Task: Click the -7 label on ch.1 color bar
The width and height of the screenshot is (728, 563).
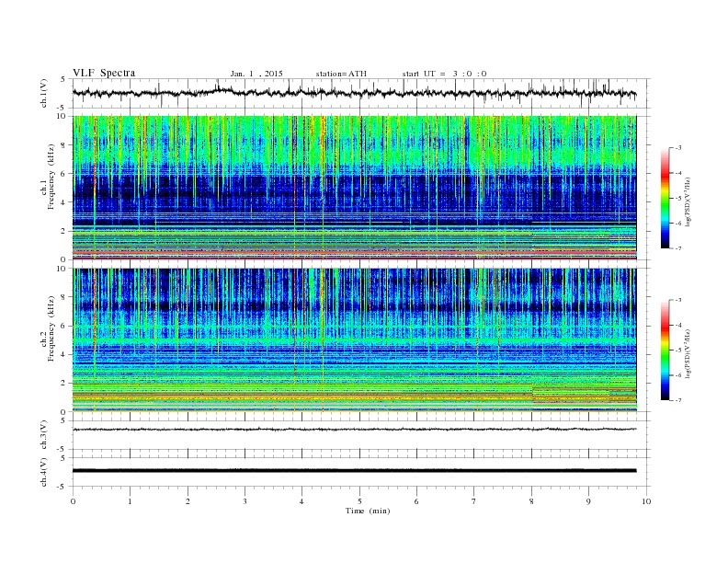Action: coord(677,248)
